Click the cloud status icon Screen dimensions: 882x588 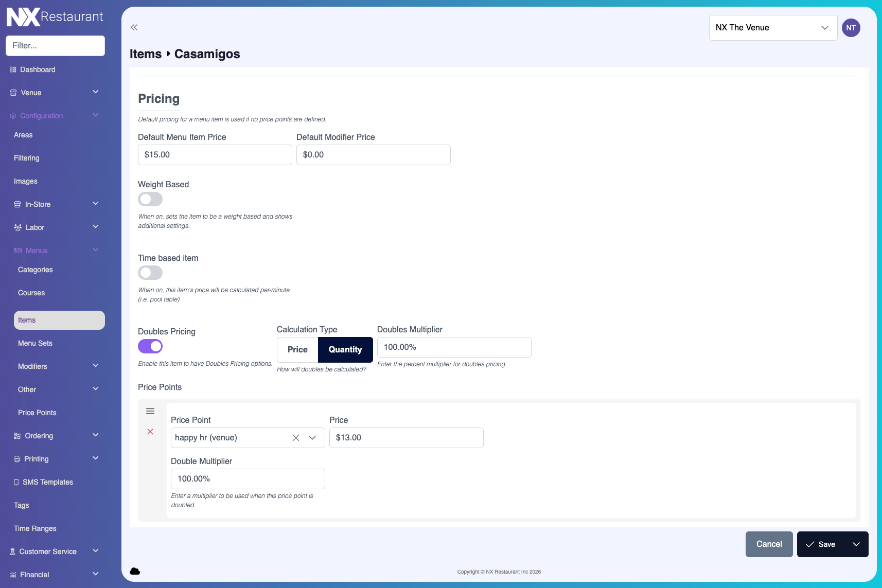(x=135, y=571)
